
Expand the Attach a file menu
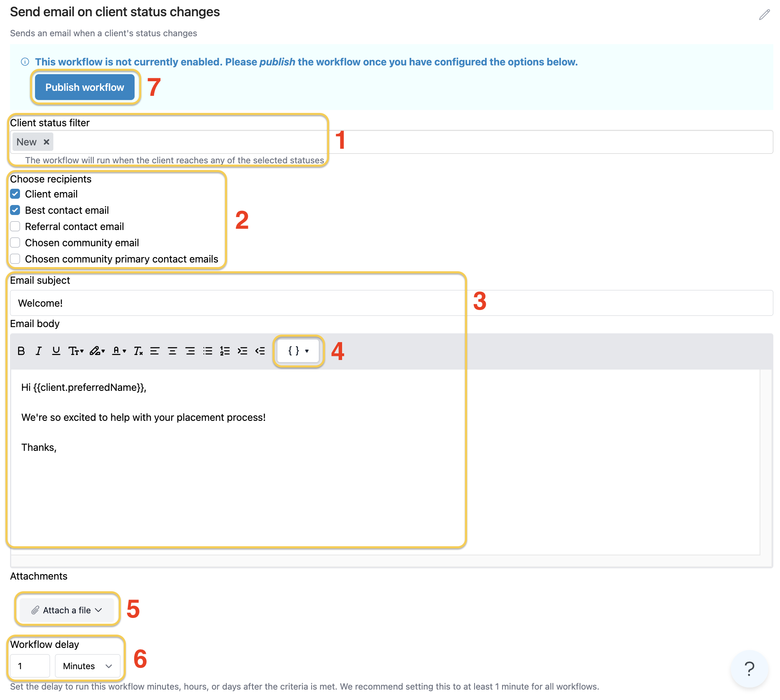pos(67,610)
